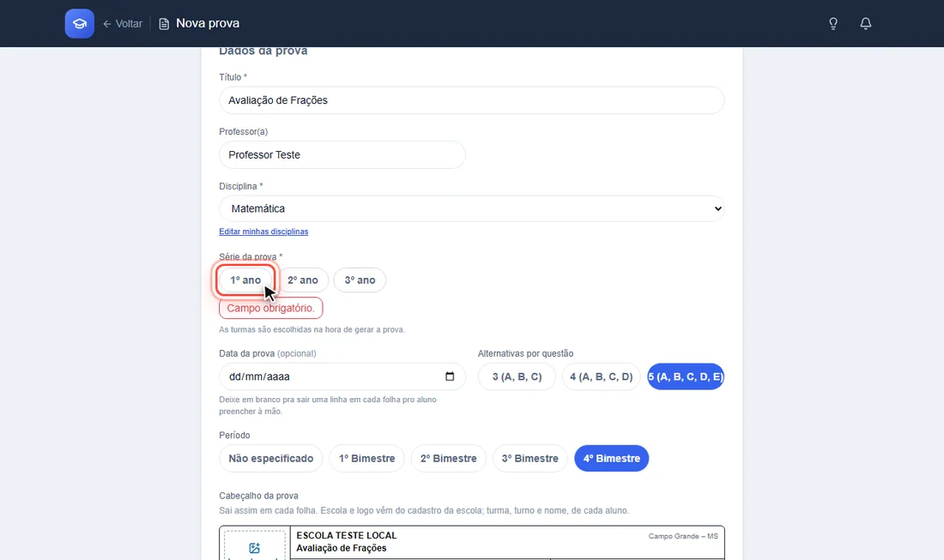Select 4º Bimestre period
The height and width of the screenshot is (560, 944).
[x=612, y=458]
